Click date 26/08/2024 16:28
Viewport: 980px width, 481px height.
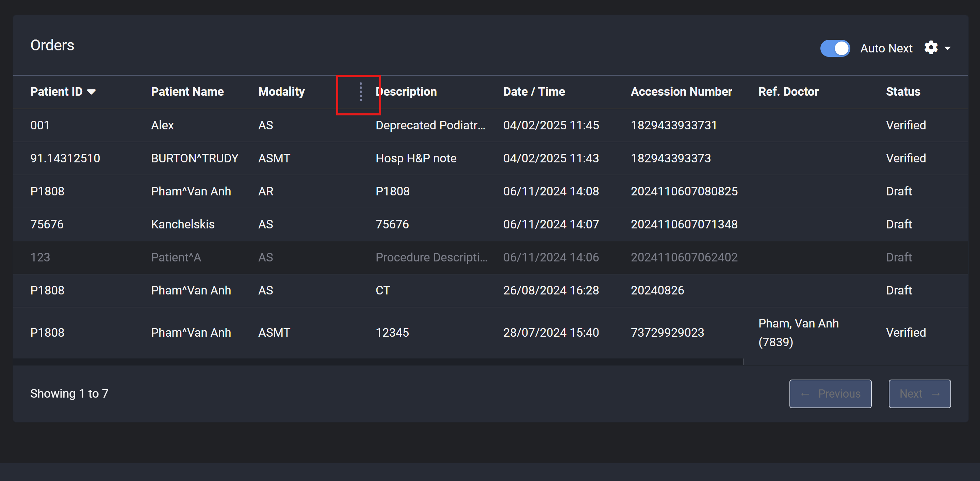pos(551,290)
